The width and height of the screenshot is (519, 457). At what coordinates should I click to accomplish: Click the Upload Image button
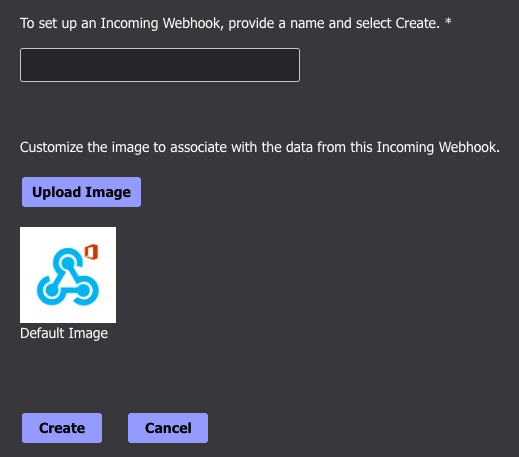tap(81, 192)
